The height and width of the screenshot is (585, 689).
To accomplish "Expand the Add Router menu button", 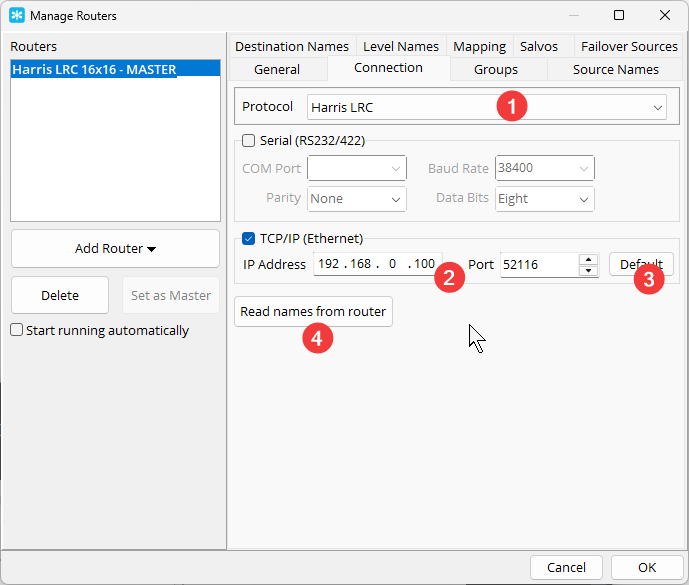I will [x=115, y=249].
